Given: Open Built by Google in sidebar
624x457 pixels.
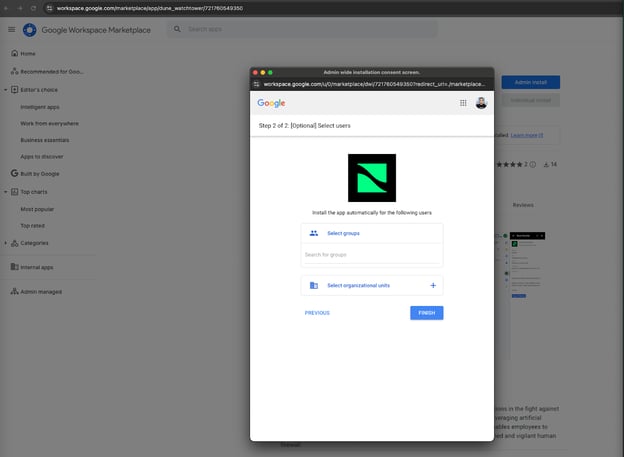Looking at the screenshot, I should tap(39, 174).
